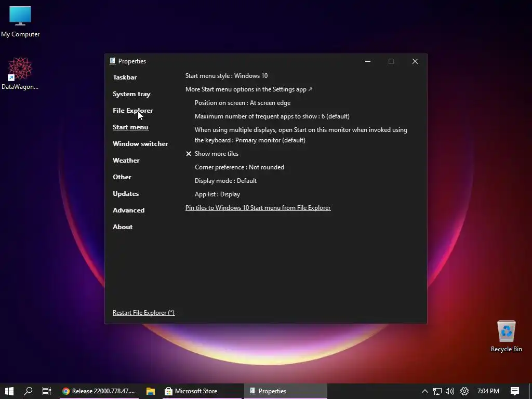Click Restart File Explorer link

(143, 313)
